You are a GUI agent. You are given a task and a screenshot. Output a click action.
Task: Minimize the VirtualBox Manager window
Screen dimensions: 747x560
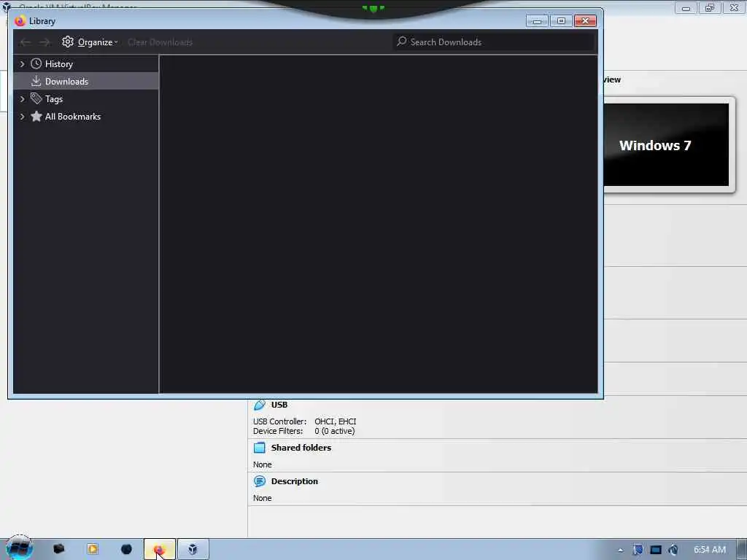[x=686, y=7]
